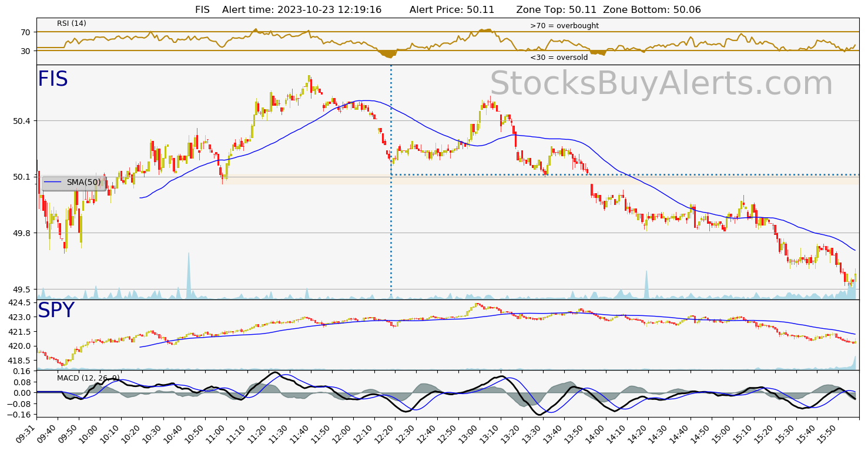Screen dimensions: 868x451
Task: Click the 49.5 price axis label
Action: 21,290
